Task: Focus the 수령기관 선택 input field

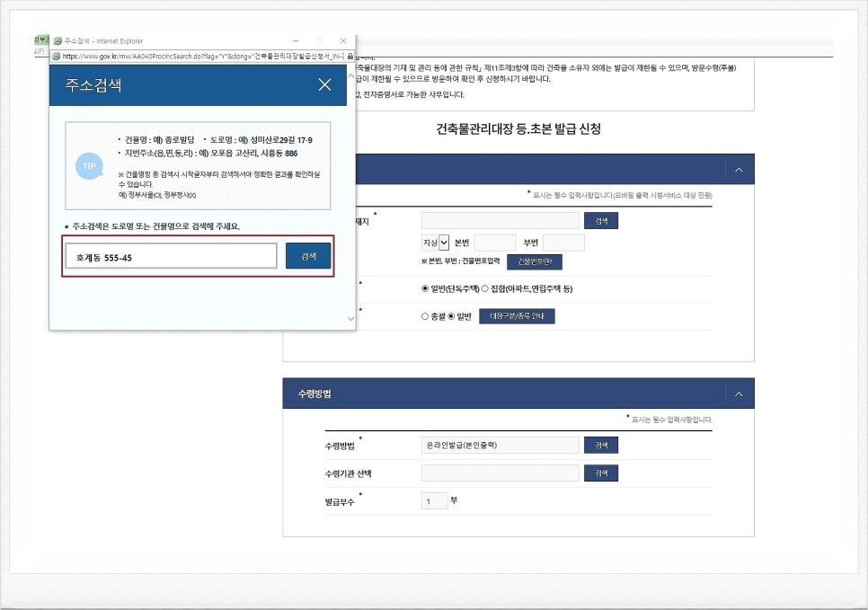Action: click(x=500, y=473)
